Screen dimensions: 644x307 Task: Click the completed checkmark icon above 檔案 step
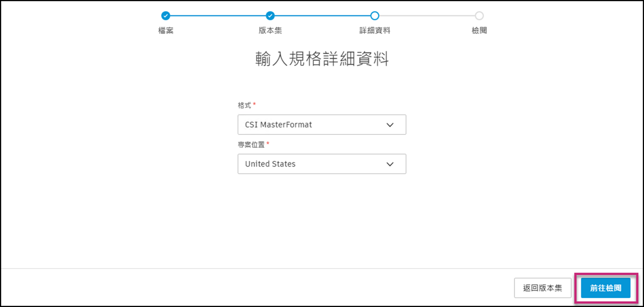166,16
